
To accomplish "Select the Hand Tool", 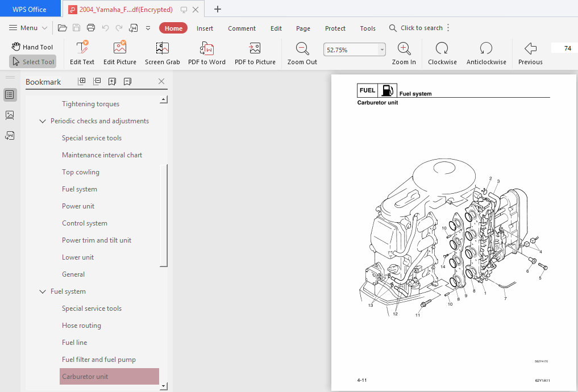I will [x=32, y=47].
